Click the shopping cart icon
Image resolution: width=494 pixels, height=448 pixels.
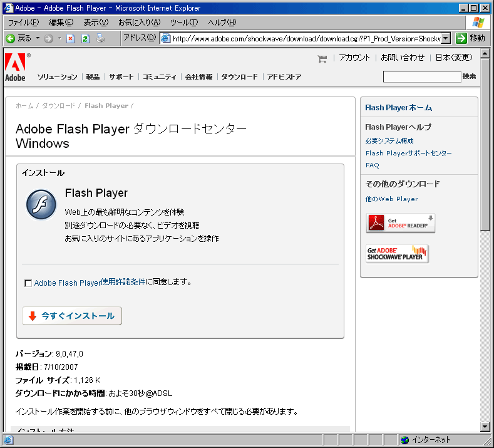pos(322,59)
